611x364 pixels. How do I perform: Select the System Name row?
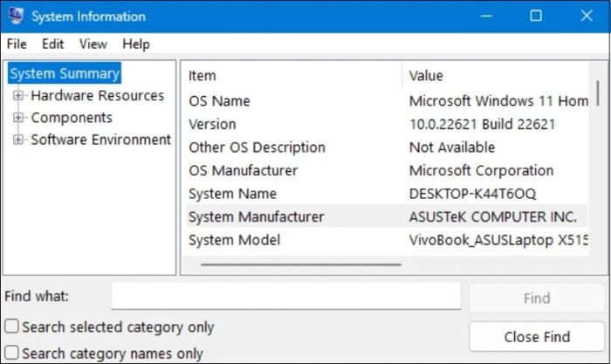tap(387, 194)
